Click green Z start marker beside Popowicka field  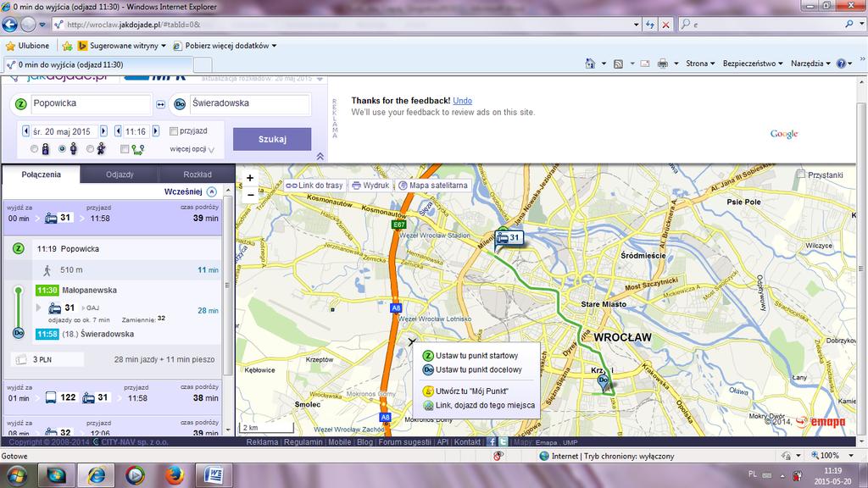click(x=21, y=103)
